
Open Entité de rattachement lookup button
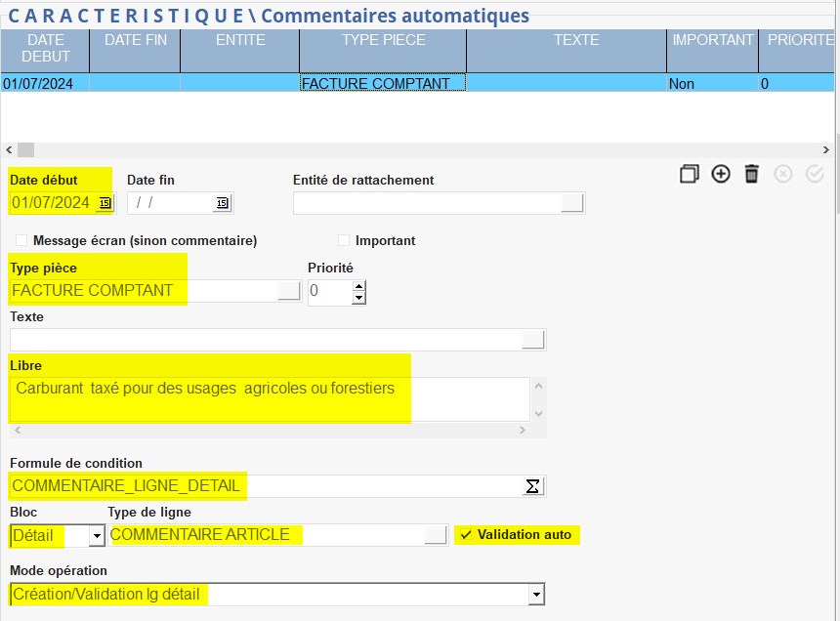coord(572,203)
